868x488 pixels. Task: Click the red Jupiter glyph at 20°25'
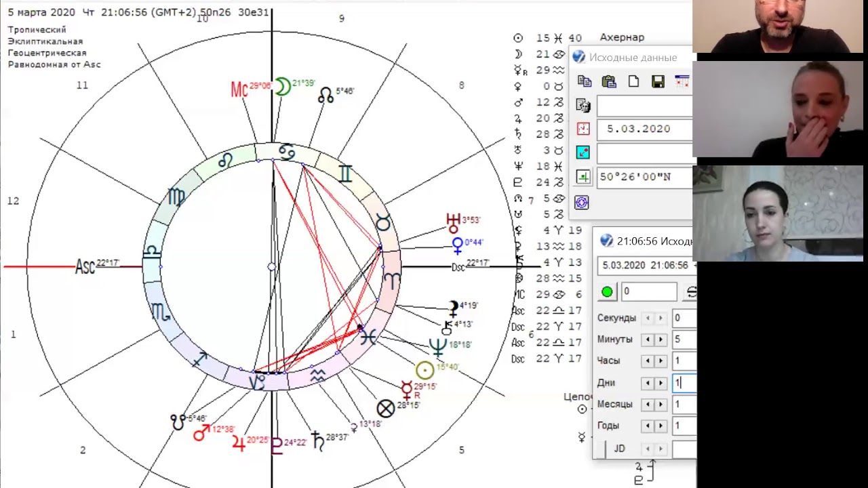click(239, 443)
